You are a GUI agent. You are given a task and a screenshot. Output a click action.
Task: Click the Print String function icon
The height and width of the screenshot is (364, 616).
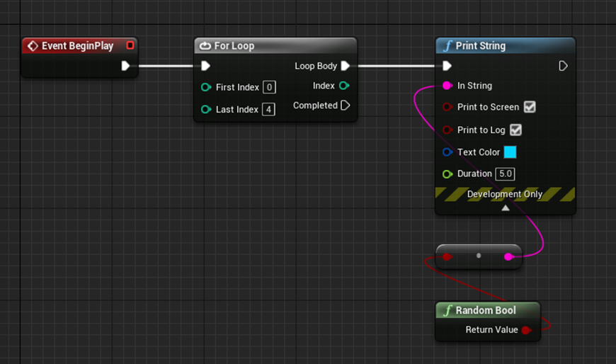point(448,46)
